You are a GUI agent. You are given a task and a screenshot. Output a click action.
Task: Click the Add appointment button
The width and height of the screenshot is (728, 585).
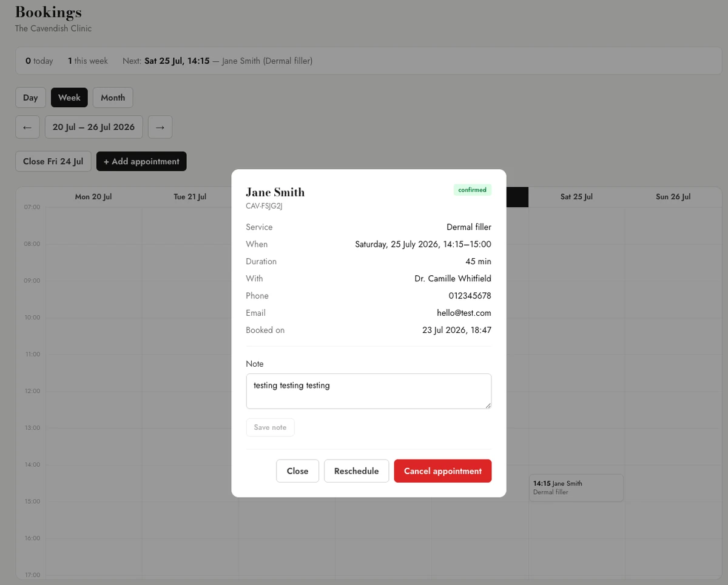click(x=141, y=161)
